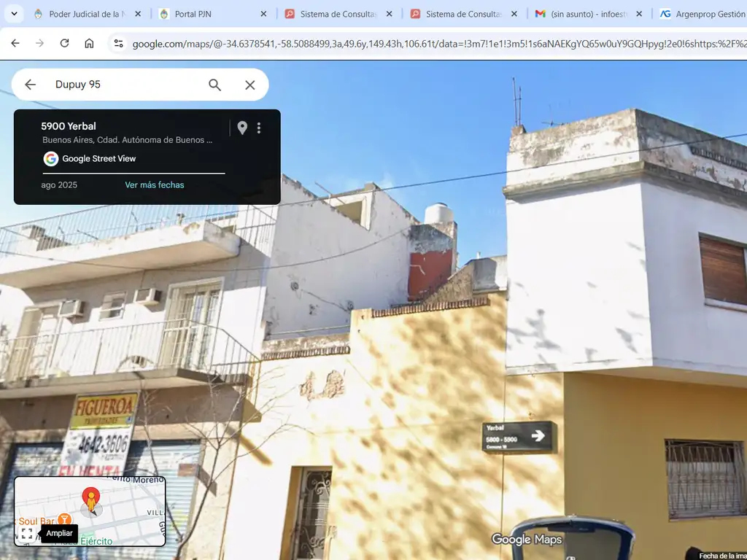This screenshot has height=560, width=747.
Task: Close the Portal PJN tab
Action: pos(263,15)
